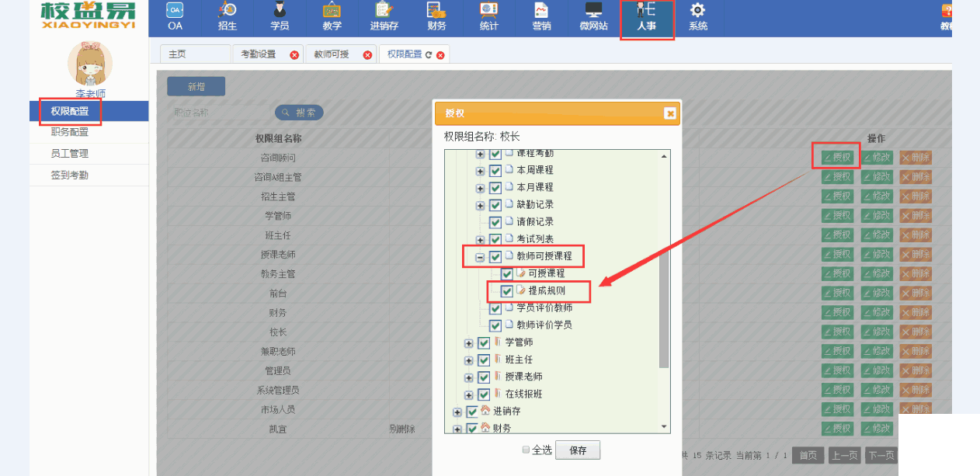The height and width of the screenshot is (476, 980).
Task: Open the 统计 statistics module
Action: (488, 17)
